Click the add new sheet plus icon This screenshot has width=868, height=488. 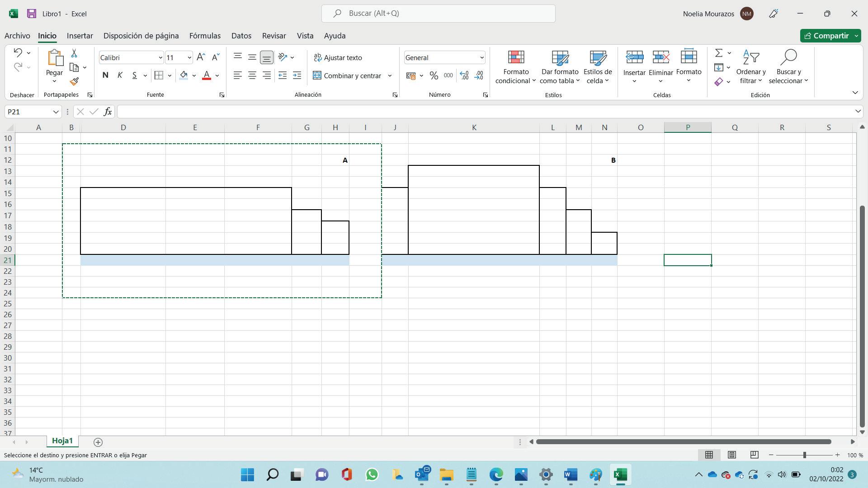coord(98,442)
